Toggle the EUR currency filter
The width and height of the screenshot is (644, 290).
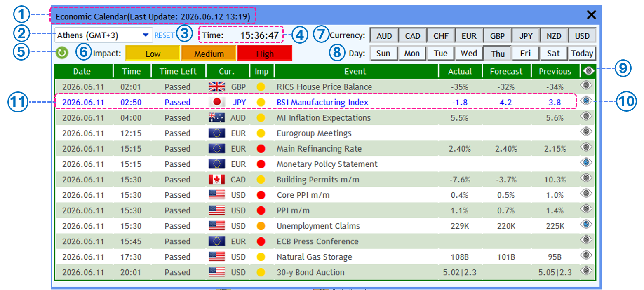click(x=469, y=36)
